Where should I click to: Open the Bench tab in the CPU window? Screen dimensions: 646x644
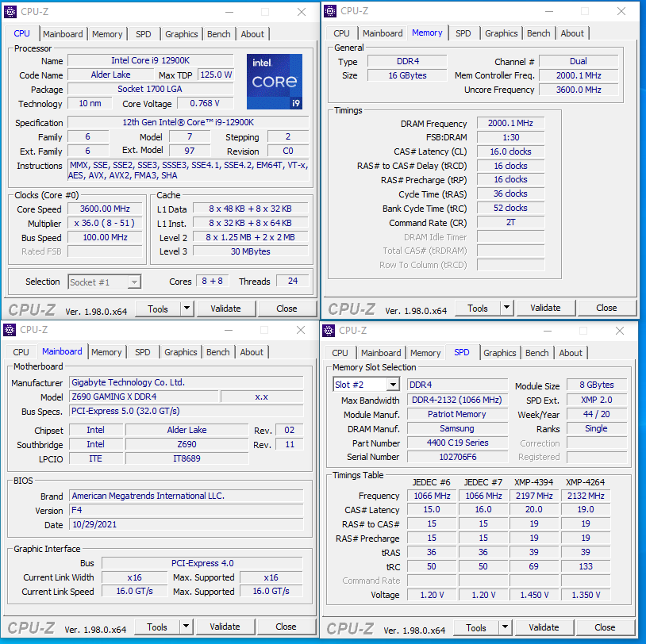219,34
